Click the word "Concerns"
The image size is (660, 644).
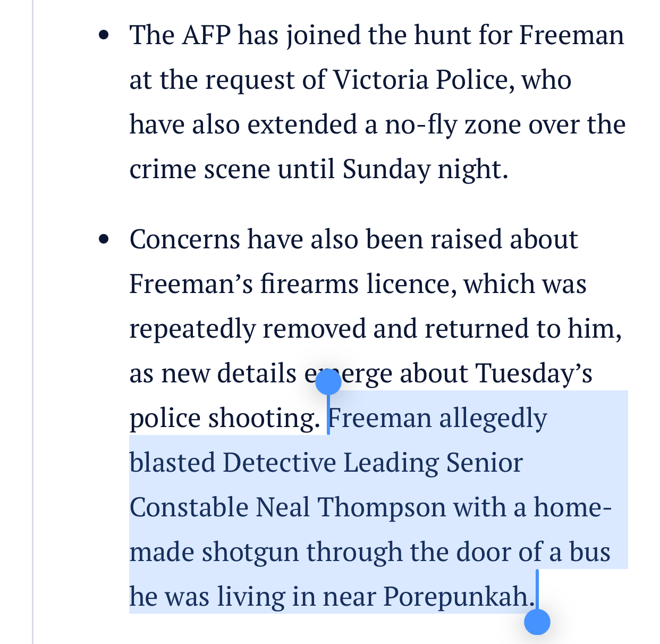pos(184,239)
